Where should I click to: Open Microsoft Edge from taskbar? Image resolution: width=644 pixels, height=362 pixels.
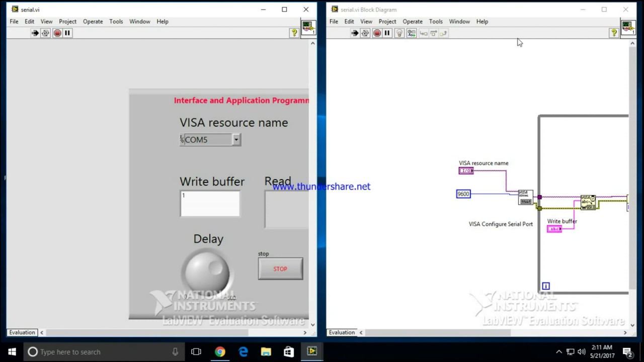[243, 352]
